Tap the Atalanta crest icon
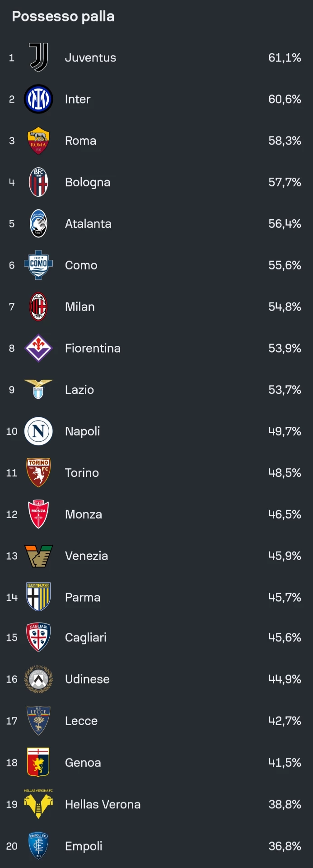This screenshot has width=313, height=868. [38, 224]
